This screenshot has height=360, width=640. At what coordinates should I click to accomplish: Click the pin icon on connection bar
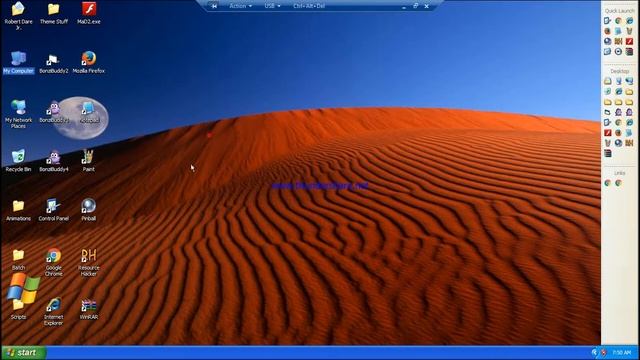(x=214, y=6)
